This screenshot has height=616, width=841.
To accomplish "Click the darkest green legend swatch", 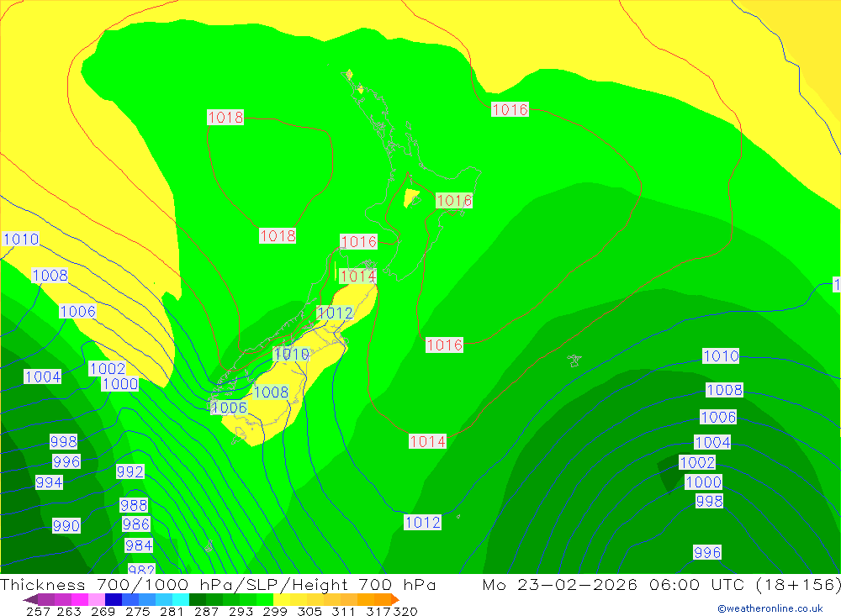I will pos(198,599).
